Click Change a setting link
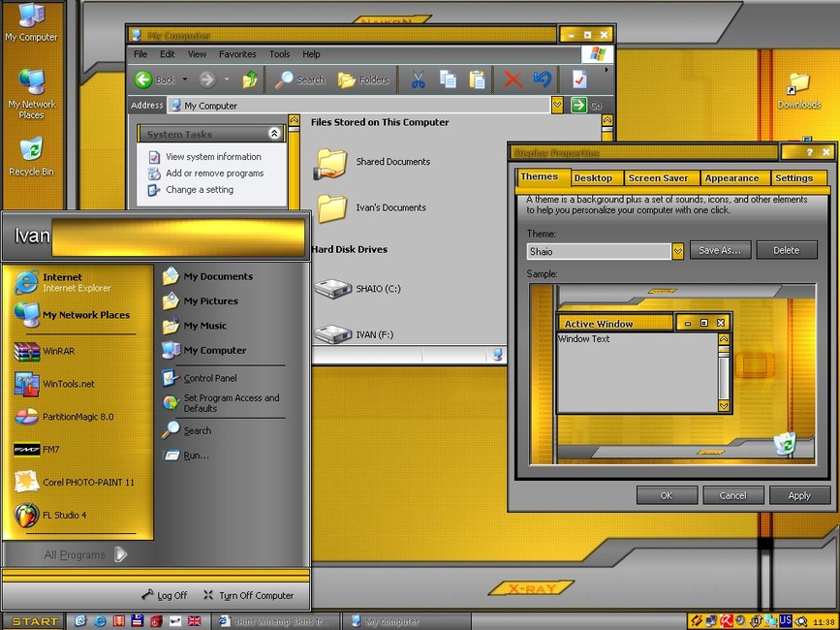The width and height of the screenshot is (840, 630). 200,190
